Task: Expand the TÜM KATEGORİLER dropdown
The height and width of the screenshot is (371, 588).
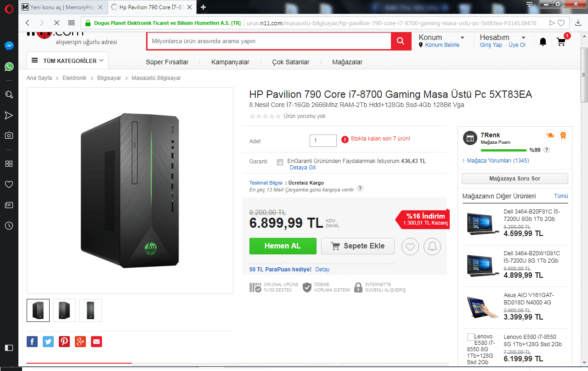Action: coord(68,61)
